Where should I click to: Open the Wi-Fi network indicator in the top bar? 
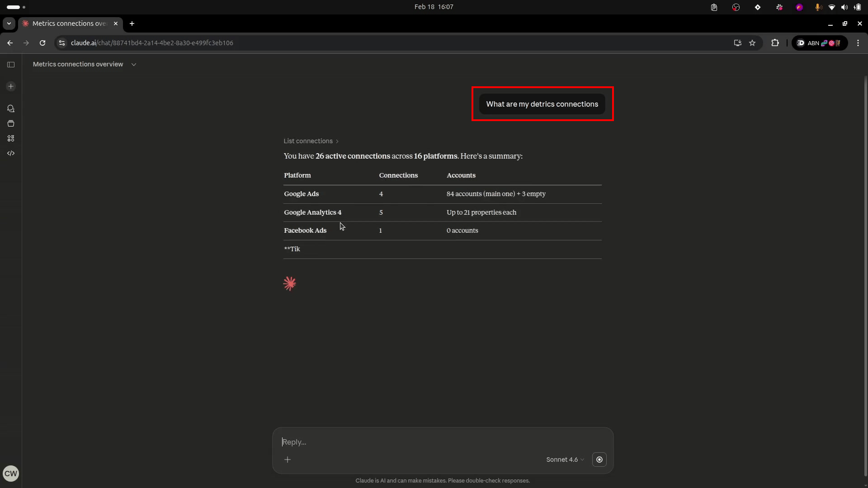831,7
